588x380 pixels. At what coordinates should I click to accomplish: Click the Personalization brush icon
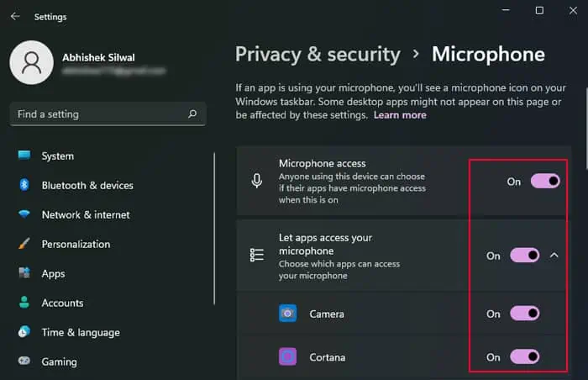[24, 244]
